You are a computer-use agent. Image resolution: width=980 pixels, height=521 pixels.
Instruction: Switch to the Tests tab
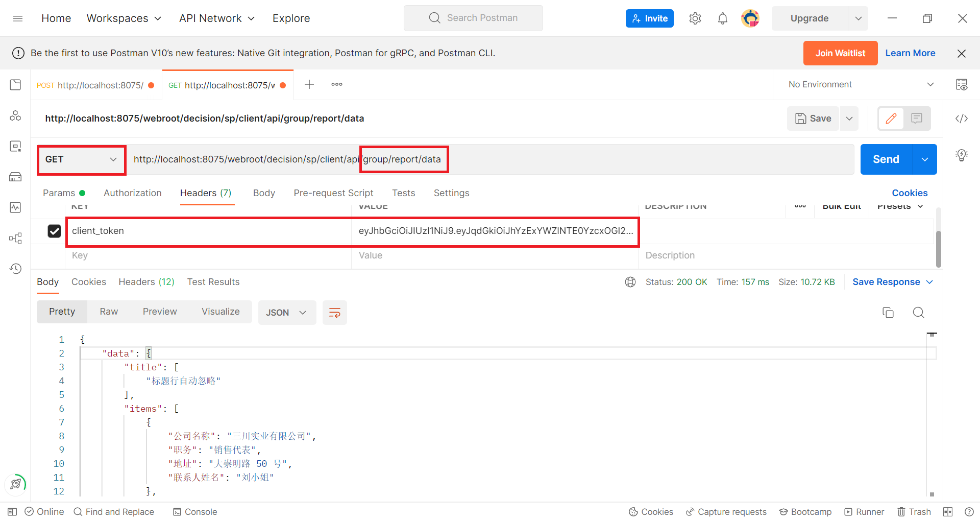404,193
